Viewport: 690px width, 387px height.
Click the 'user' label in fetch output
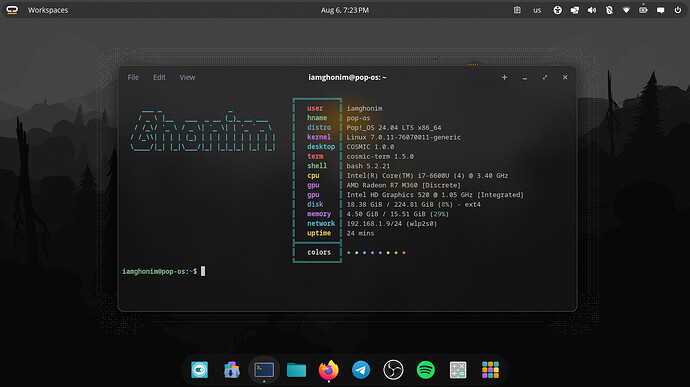coord(315,108)
